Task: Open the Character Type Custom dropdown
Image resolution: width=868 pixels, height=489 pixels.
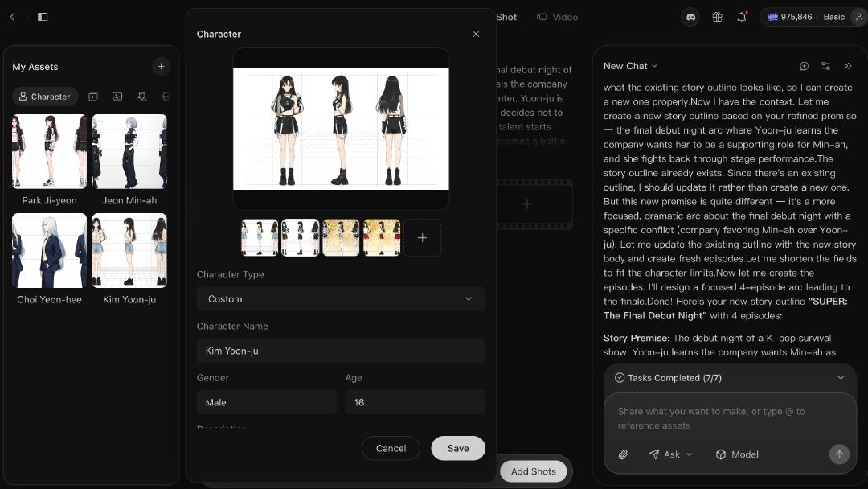Action: pyautogui.click(x=341, y=299)
